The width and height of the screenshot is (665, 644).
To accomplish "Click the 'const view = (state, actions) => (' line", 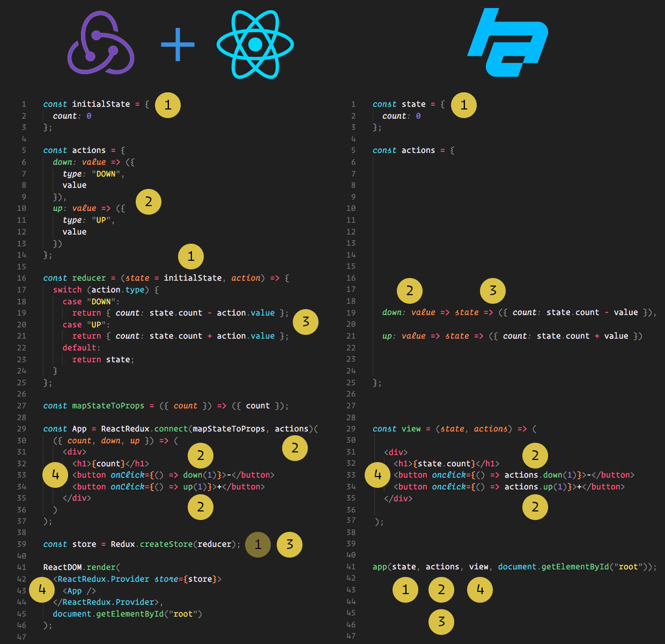I will click(x=454, y=429).
